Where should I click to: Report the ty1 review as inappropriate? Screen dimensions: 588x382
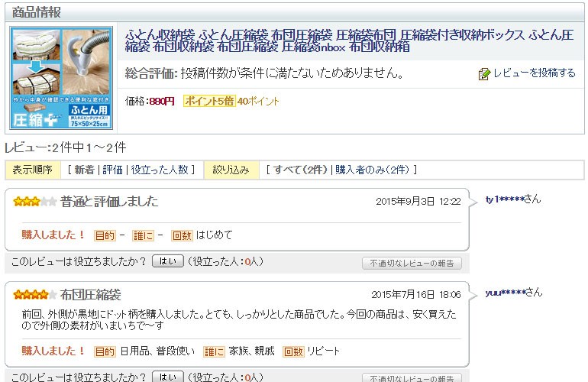pyautogui.click(x=412, y=264)
